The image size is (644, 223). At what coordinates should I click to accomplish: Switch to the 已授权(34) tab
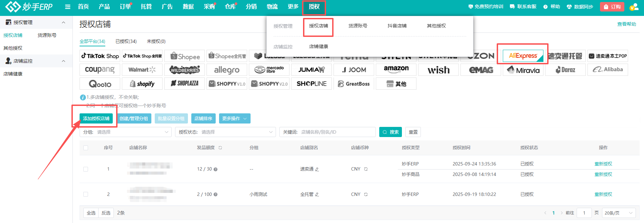pos(126,41)
